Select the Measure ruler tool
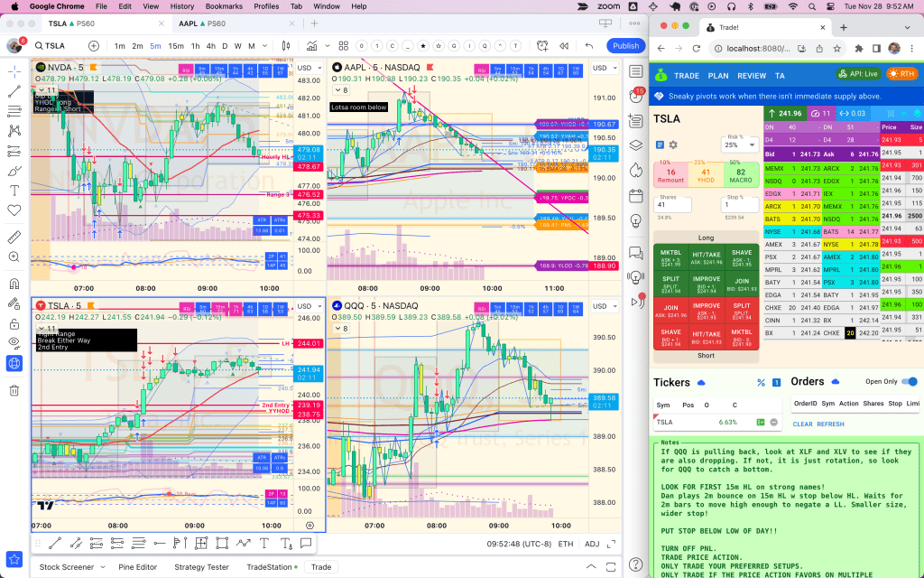The height and width of the screenshot is (578, 924). (x=13, y=237)
